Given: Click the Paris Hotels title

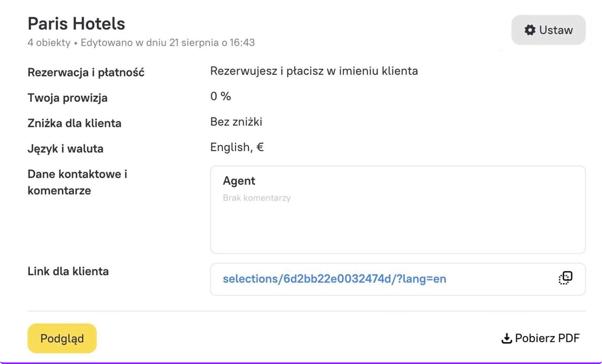Looking at the screenshot, I should [x=76, y=24].
